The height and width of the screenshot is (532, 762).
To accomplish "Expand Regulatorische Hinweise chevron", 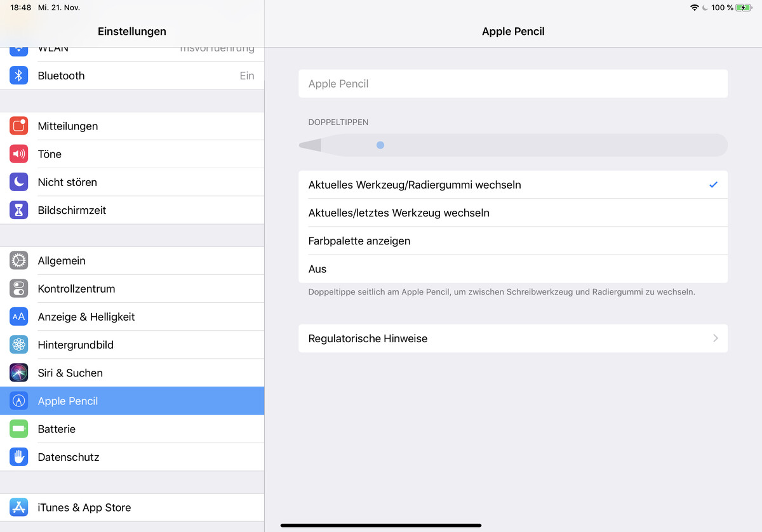I will (715, 338).
